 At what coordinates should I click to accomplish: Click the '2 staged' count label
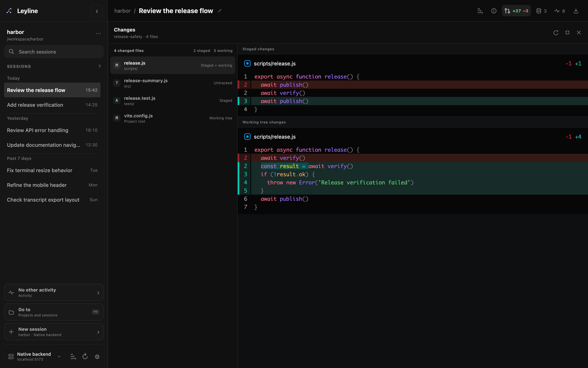click(202, 51)
